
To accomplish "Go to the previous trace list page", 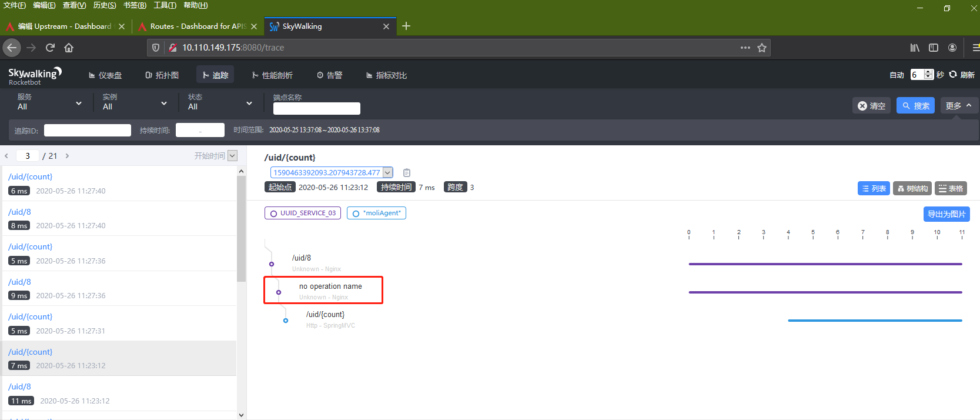I will pos(6,156).
